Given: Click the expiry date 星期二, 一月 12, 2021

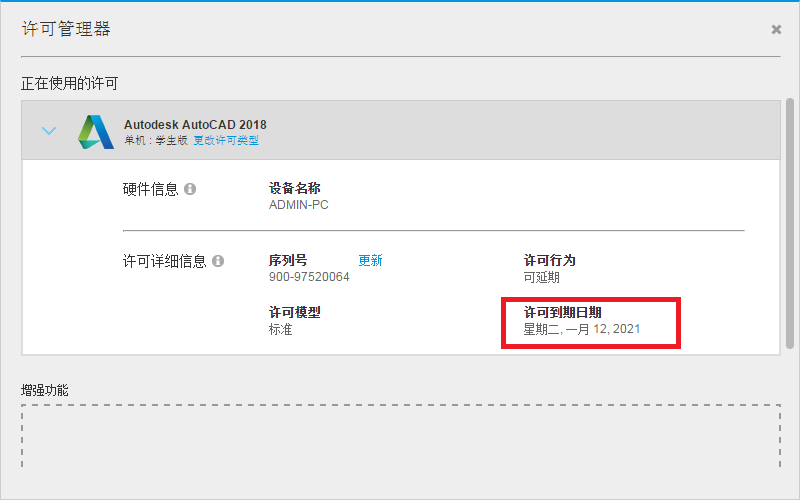Looking at the screenshot, I should click(x=582, y=330).
